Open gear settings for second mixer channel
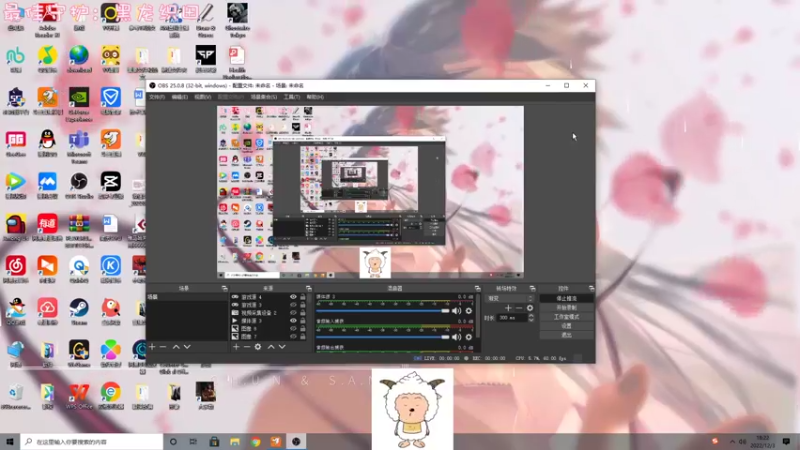800x450 pixels. point(469,337)
